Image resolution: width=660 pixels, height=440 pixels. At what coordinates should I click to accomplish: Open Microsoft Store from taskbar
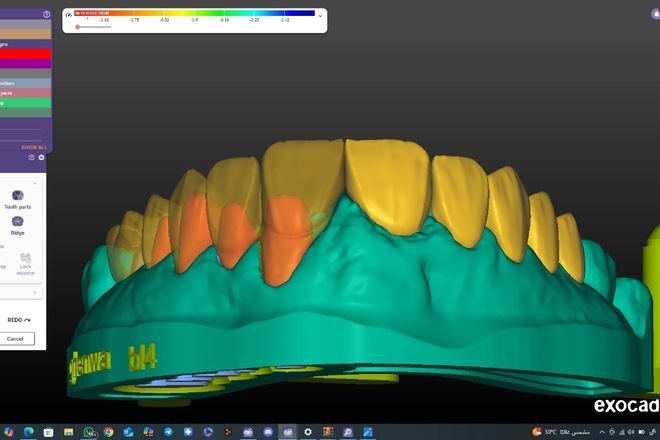click(x=48, y=432)
